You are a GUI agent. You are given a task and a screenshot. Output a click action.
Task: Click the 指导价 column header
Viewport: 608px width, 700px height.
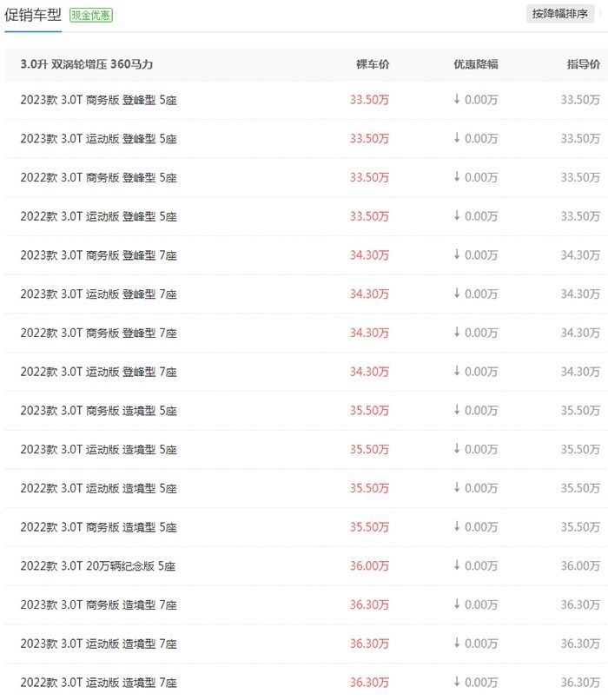click(x=584, y=64)
